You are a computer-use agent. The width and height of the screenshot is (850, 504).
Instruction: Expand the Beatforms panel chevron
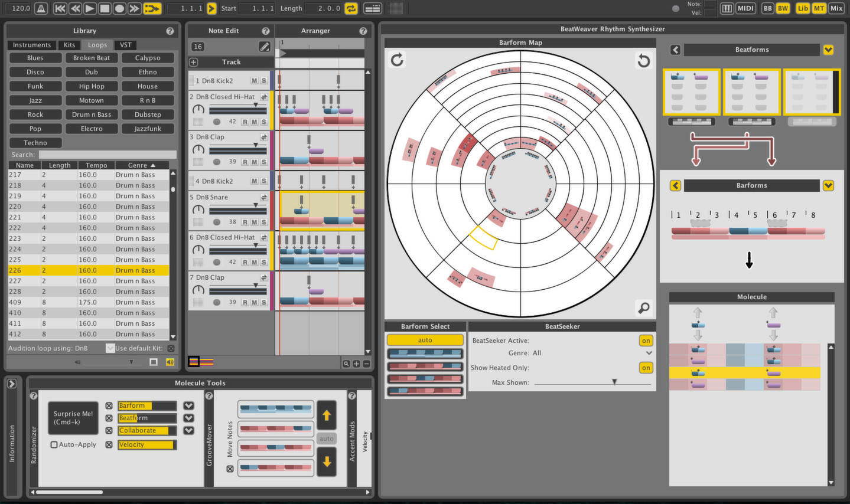[x=829, y=50]
